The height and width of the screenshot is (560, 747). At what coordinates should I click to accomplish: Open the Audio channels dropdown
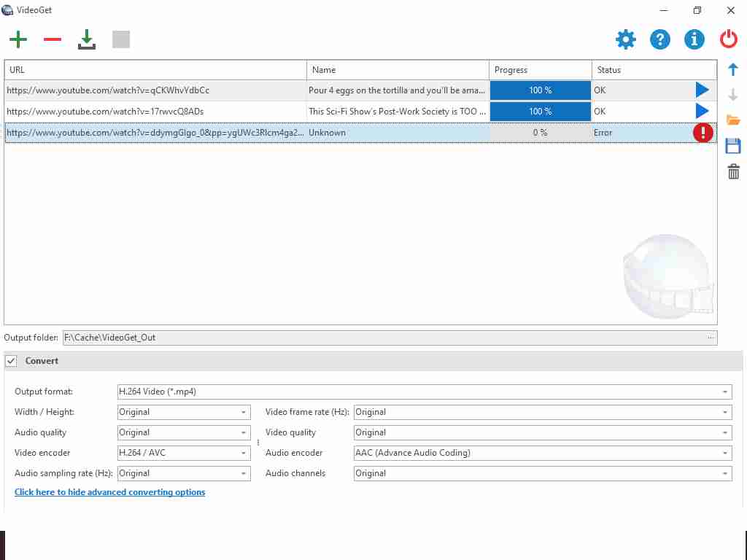point(543,473)
